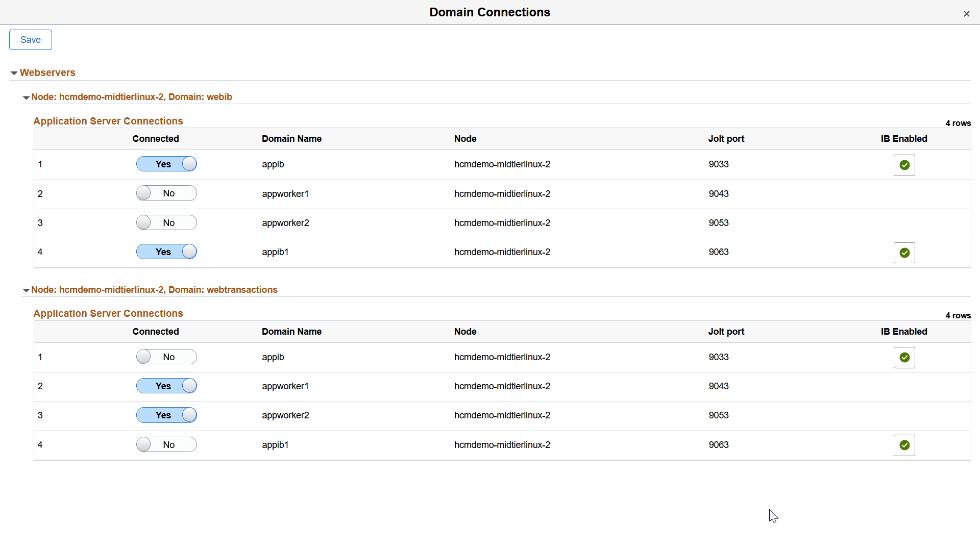Click the Application Server Connections heading for webib
Viewport: 980px width, 551px height.
[x=108, y=121]
